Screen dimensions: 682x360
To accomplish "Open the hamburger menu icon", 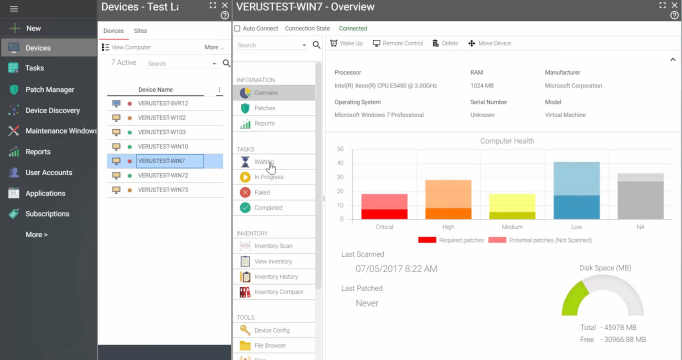I will tap(14, 9).
